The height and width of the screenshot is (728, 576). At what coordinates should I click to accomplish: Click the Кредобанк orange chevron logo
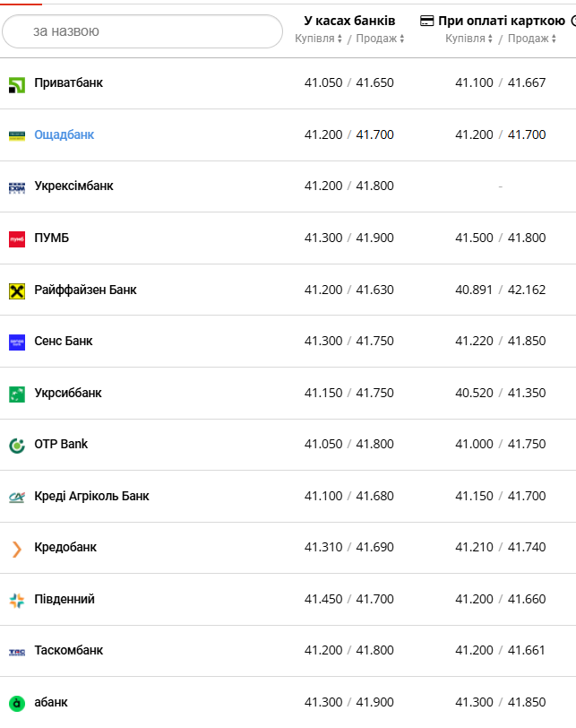[16, 549]
